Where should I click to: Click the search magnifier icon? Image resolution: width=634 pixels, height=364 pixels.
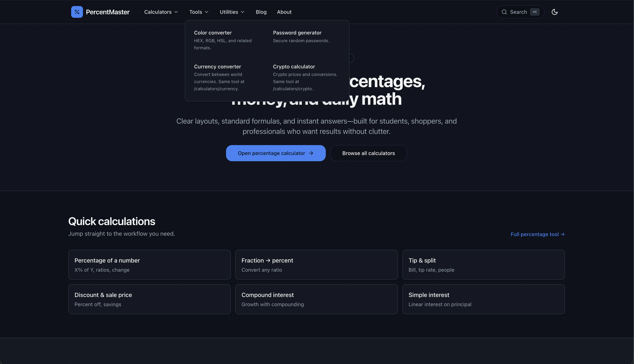click(x=504, y=12)
